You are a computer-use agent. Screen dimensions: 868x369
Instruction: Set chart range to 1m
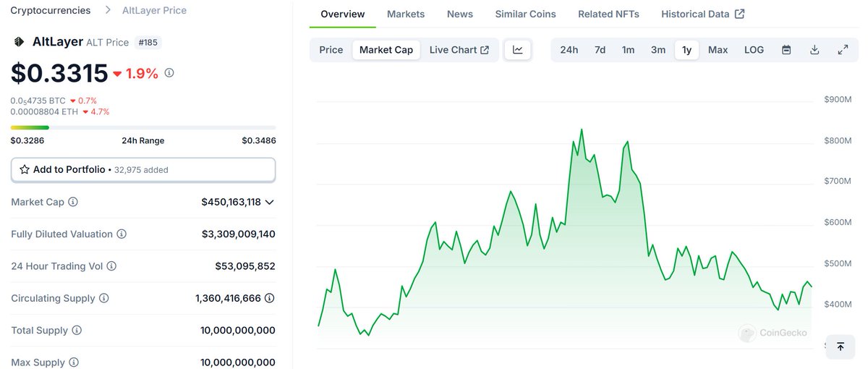[x=629, y=50]
